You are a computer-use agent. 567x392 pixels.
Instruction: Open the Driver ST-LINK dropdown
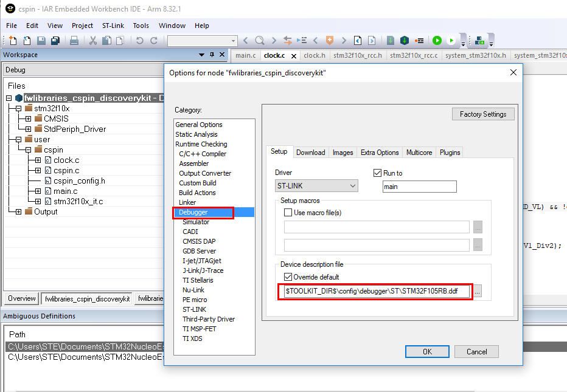(x=316, y=186)
